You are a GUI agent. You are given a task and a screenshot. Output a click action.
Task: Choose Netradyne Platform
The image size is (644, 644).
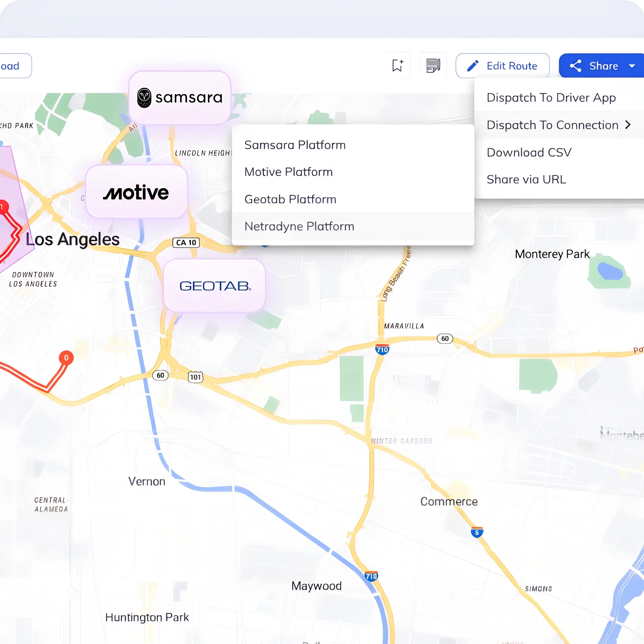(353, 226)
